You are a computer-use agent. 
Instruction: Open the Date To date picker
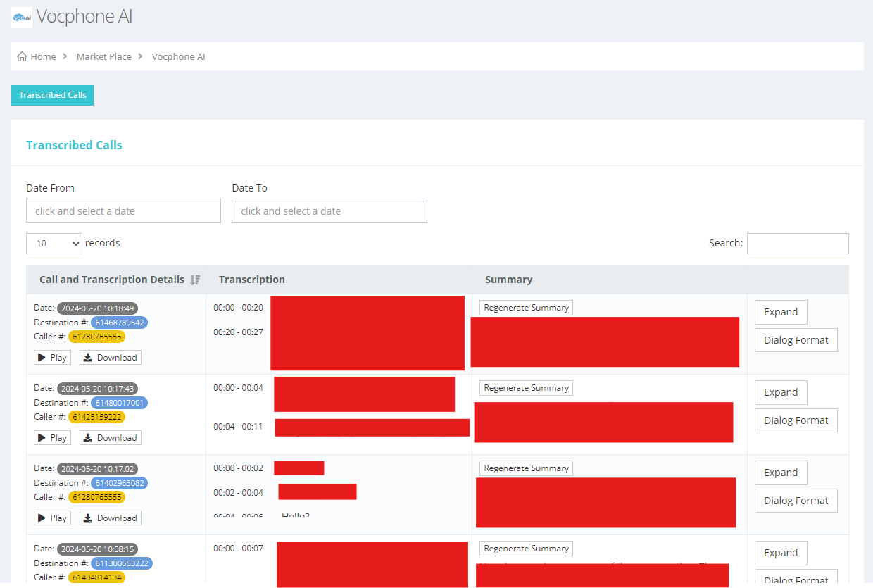point(329,211)
